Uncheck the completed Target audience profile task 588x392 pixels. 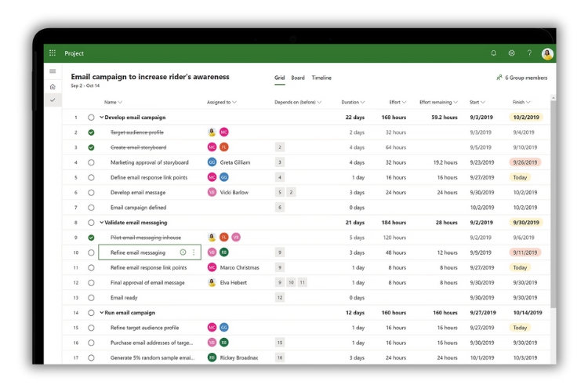click(x=91, y=132)
